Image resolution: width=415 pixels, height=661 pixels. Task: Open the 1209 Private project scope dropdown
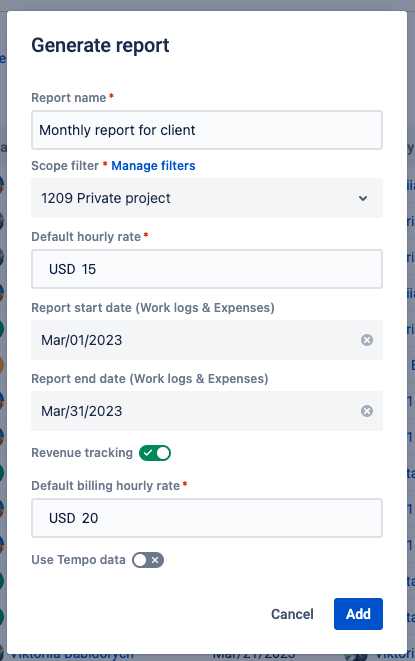tap(207, 198)
